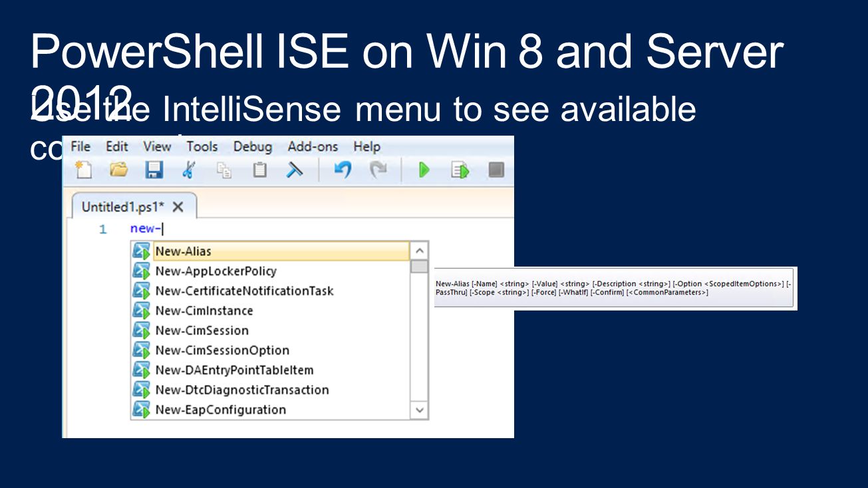Paste using the clipboard icon

(x=259, y=170)
